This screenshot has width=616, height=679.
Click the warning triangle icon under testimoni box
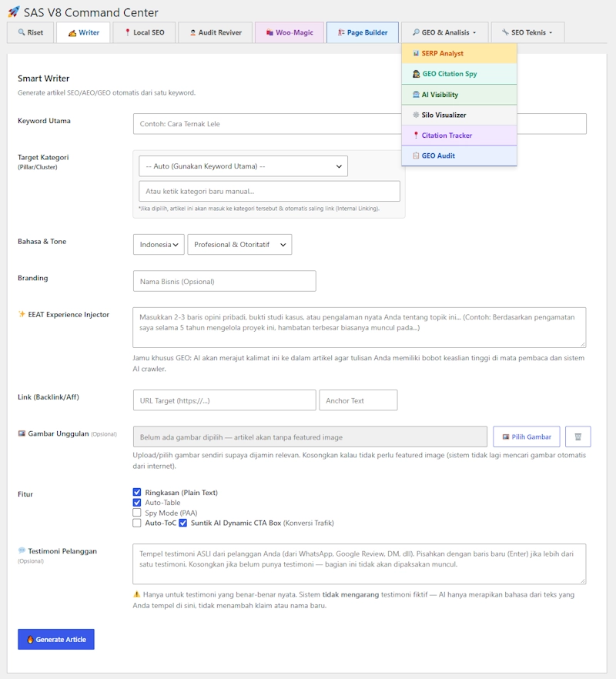coord(137,594)
